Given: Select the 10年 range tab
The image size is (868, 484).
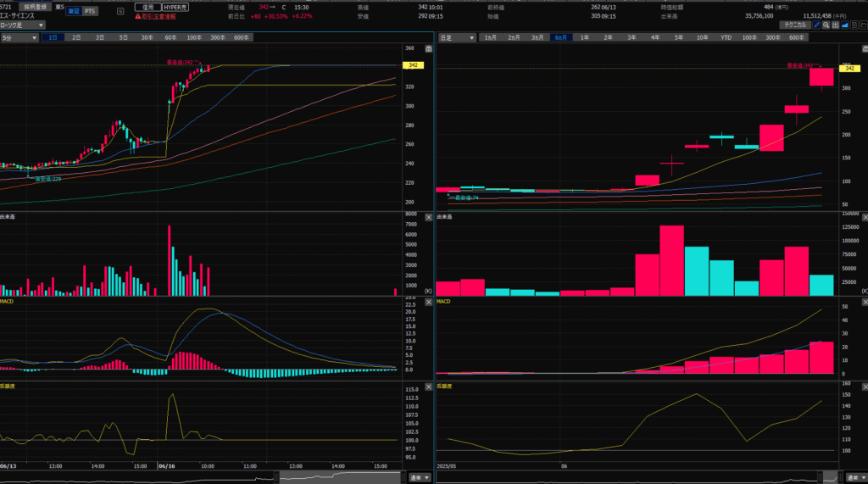Looking at the screenshot, I should [703, 37].
